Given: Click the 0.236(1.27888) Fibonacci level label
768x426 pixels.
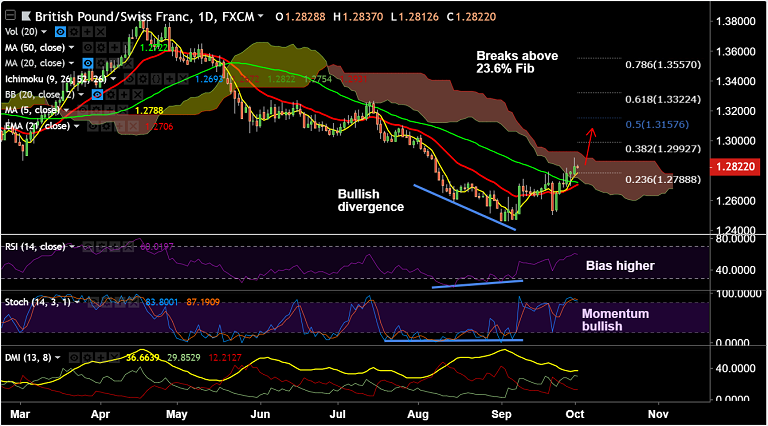Looking at the screenshot, I should click(x=663, y=180).
